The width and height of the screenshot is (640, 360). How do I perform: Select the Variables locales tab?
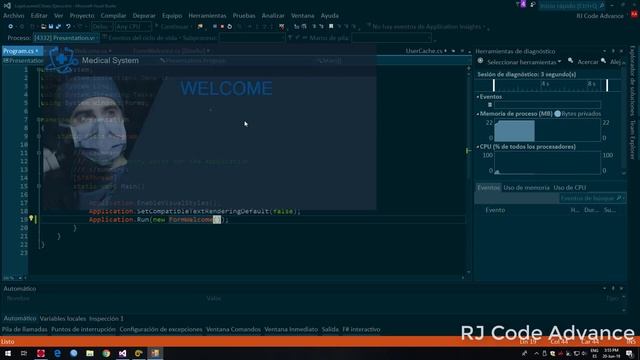(x=62, y=318)
